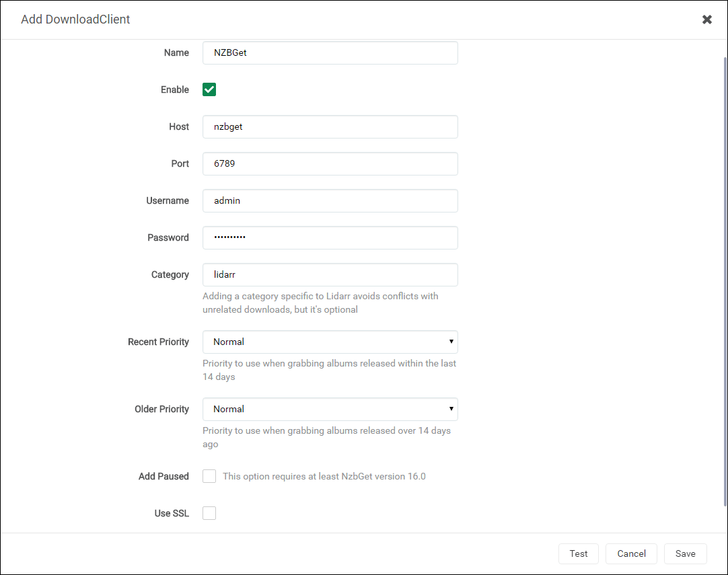Screen dimensions: 728x575
Task: Expand the Recent Priority dropdown arrow
Action: [451, 342]
